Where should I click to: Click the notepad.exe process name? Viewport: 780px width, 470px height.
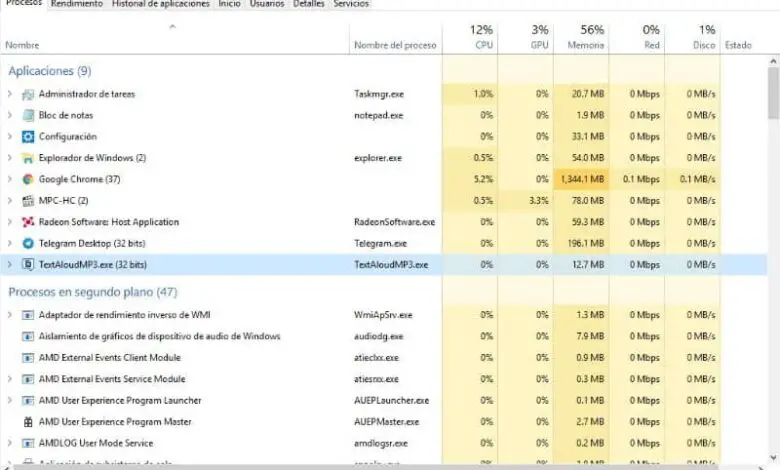coord(379,115)
